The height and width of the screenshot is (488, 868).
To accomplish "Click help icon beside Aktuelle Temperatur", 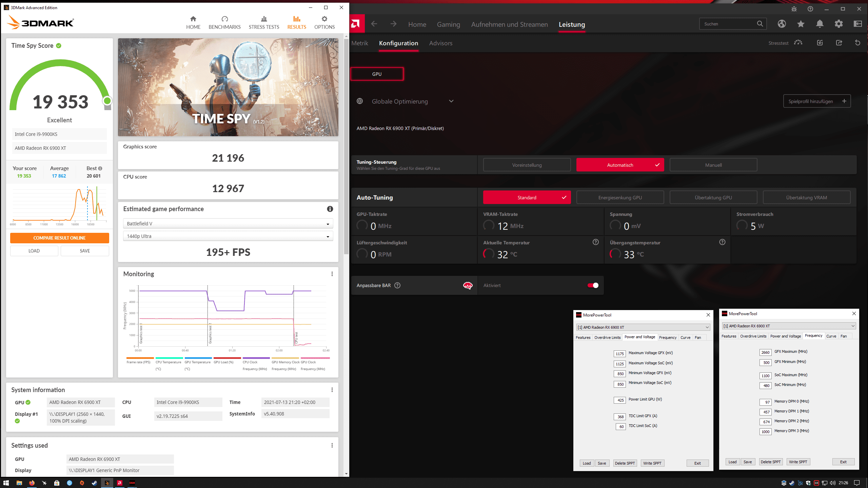I will (596, 242).
